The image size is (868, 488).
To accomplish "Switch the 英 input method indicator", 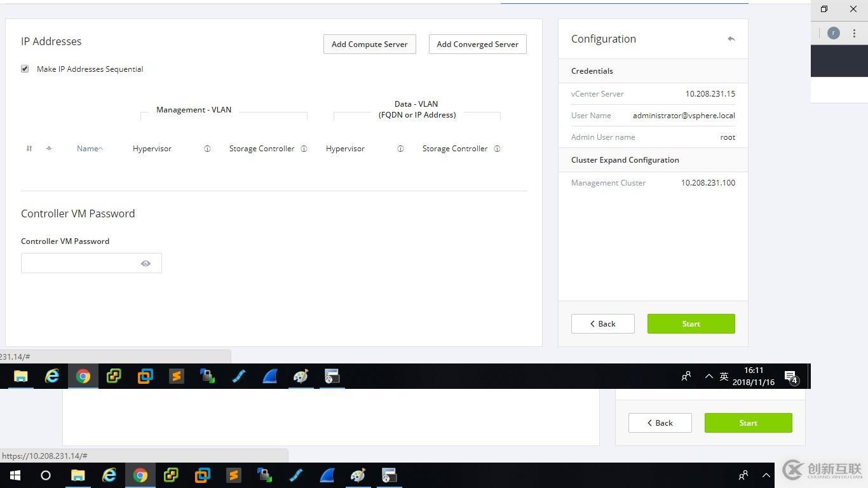I will (724, 376).
